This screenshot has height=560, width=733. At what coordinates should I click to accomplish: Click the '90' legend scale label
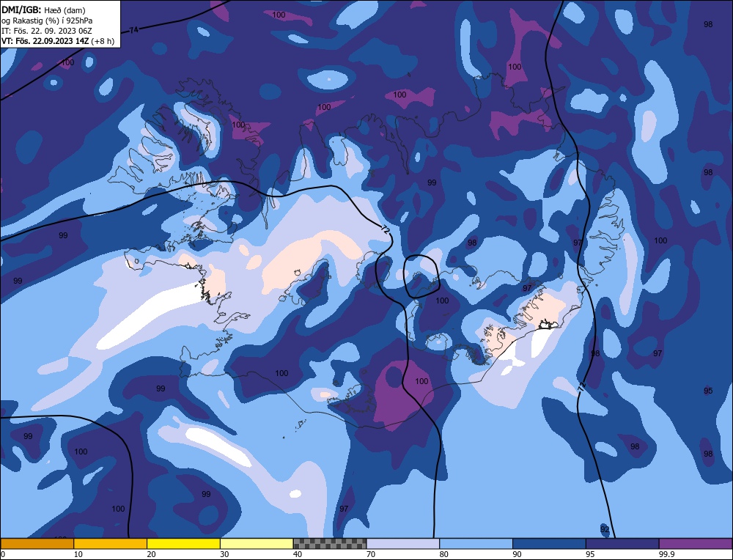pyautogui.click(x=517, y=554)
